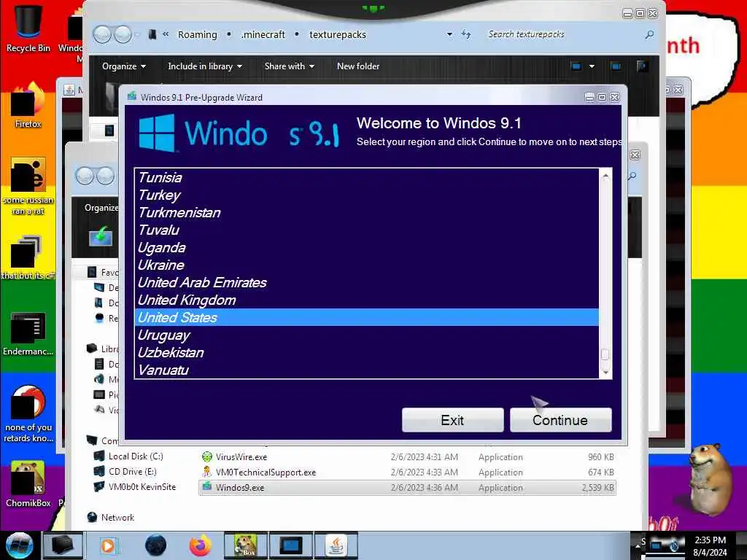Select United States in the region list
This screenshot has height=560, width=747.
[366, 317]
